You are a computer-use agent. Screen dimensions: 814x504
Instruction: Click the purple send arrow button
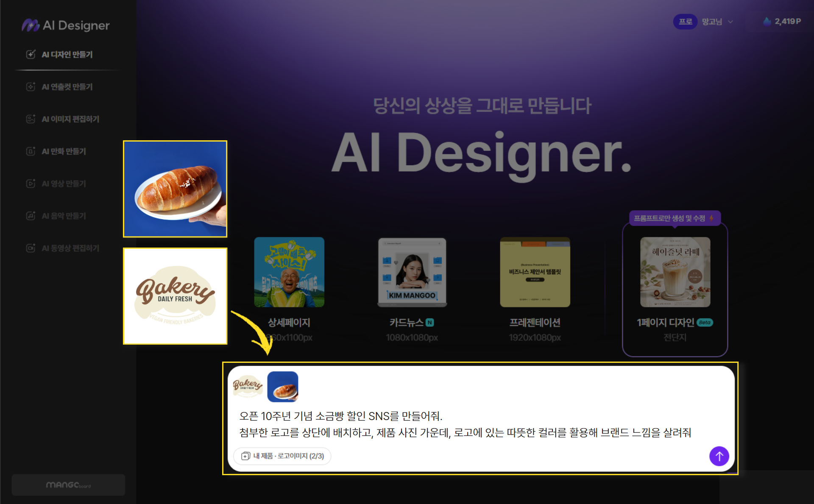(719, 456)
